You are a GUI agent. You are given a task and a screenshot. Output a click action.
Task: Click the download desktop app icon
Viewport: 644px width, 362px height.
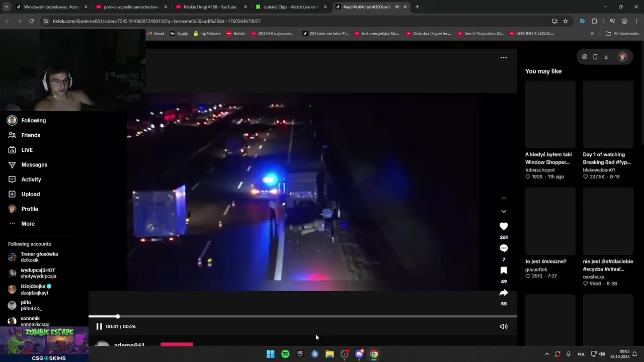(606, 57)
